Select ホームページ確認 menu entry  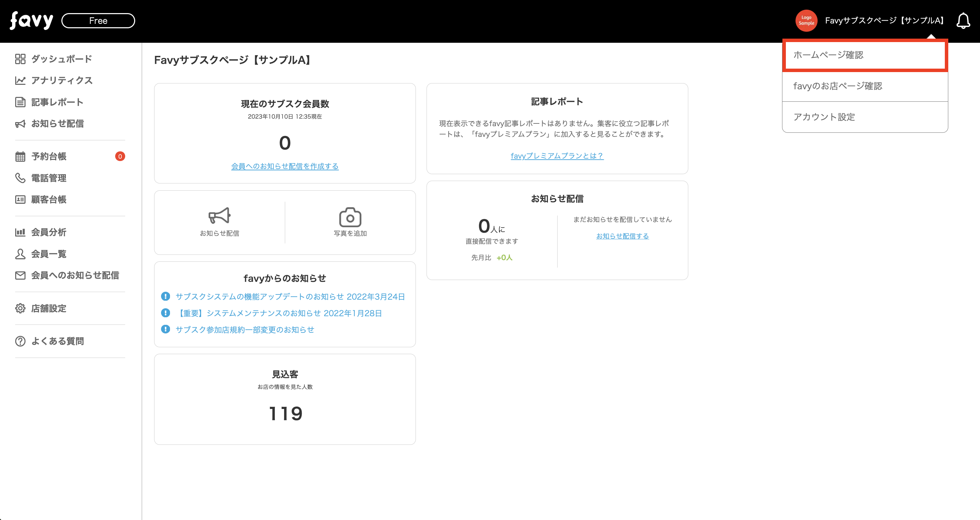[x=828, y=55]
